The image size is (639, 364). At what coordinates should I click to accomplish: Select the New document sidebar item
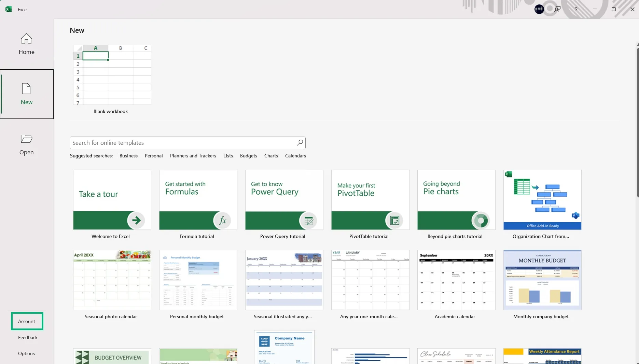pyautogui.click(x=27, y=94)
